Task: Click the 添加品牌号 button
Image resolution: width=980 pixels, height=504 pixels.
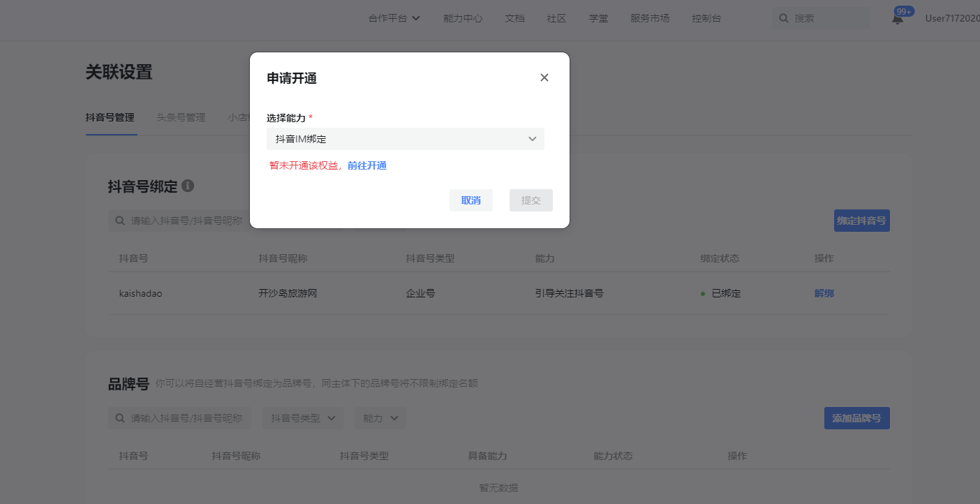Action: click(856, 417)
